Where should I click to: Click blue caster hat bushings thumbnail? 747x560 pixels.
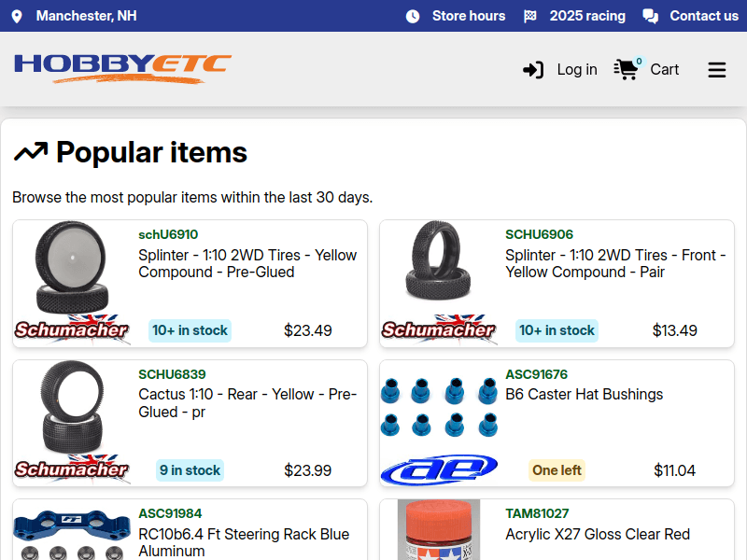[439, 408]
